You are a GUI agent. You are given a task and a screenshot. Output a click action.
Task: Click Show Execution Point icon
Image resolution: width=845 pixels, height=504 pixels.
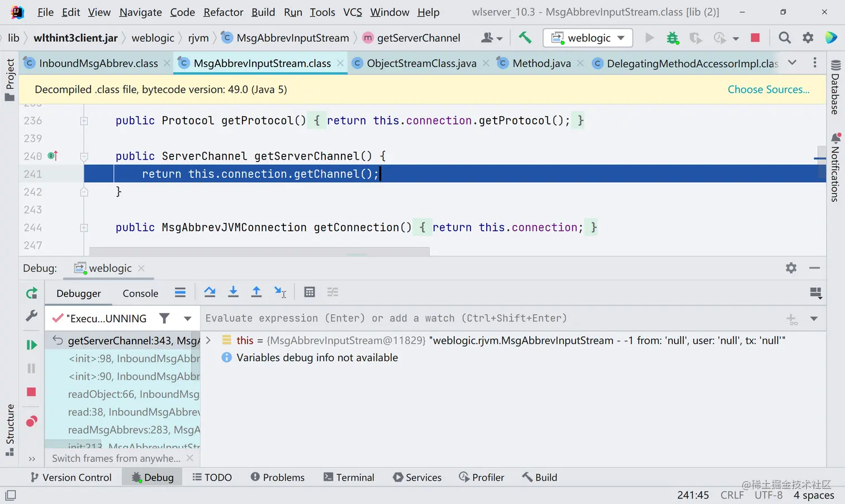point(180,292)
